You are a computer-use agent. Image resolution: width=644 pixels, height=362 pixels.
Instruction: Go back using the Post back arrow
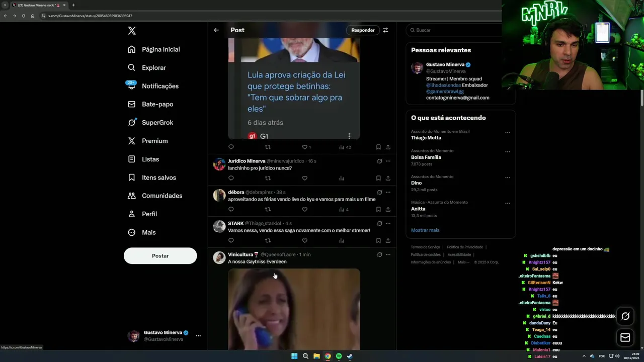(x=216, y=30)
